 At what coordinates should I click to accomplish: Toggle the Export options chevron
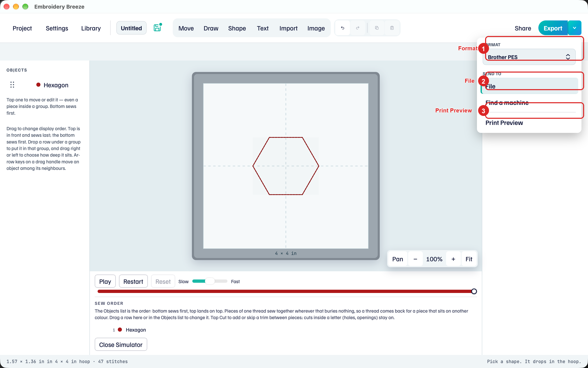coord(574,28)
